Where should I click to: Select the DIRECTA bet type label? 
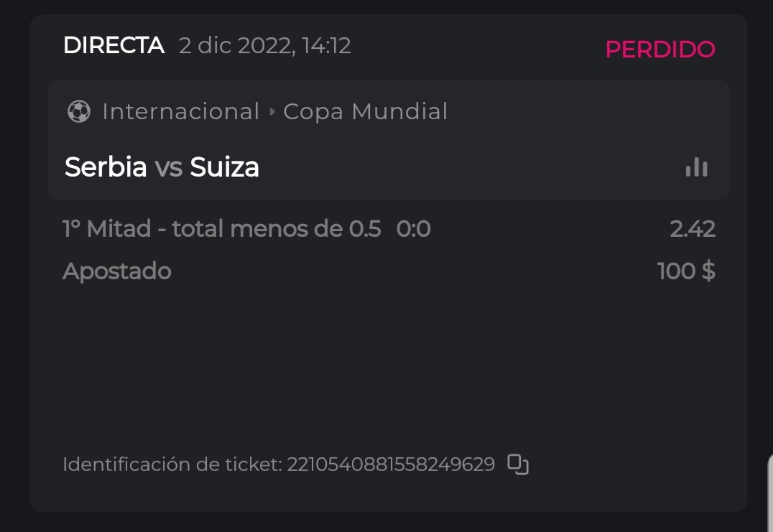point(114,46)
